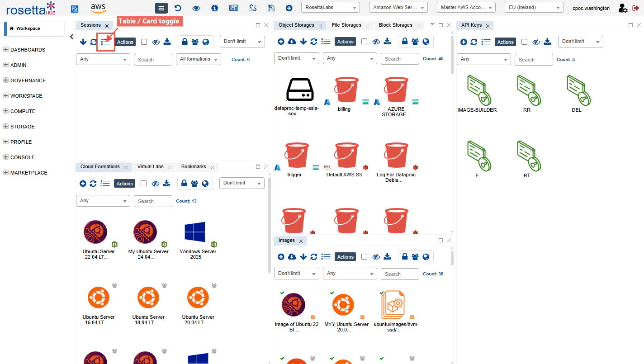Click the Actions button in Images panel

point(345,257)
